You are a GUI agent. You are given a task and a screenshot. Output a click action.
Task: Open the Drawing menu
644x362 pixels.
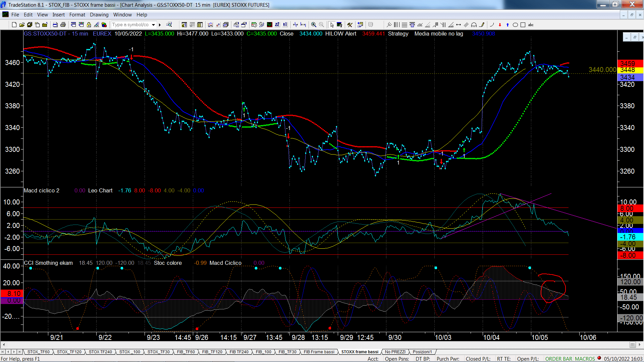click(x=99, y=15)
